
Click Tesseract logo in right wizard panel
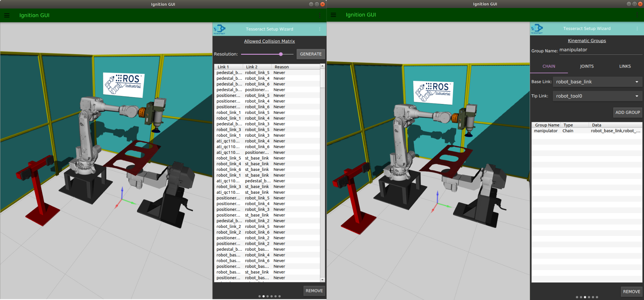click(536, 29)
